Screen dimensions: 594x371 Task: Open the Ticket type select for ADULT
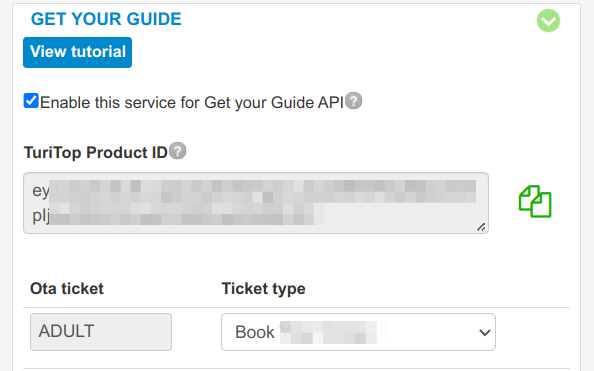pyautogui.click(x=358, y=332)
